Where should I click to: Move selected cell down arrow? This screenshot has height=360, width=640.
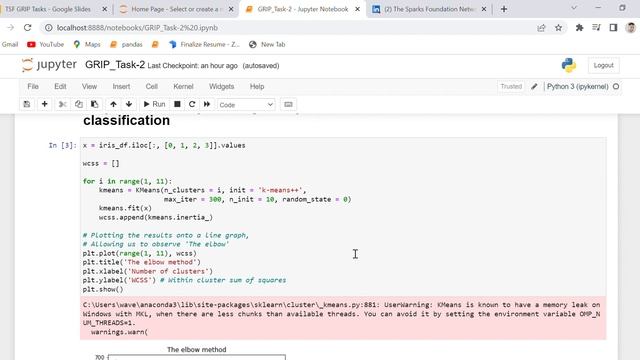pos(129,104)
